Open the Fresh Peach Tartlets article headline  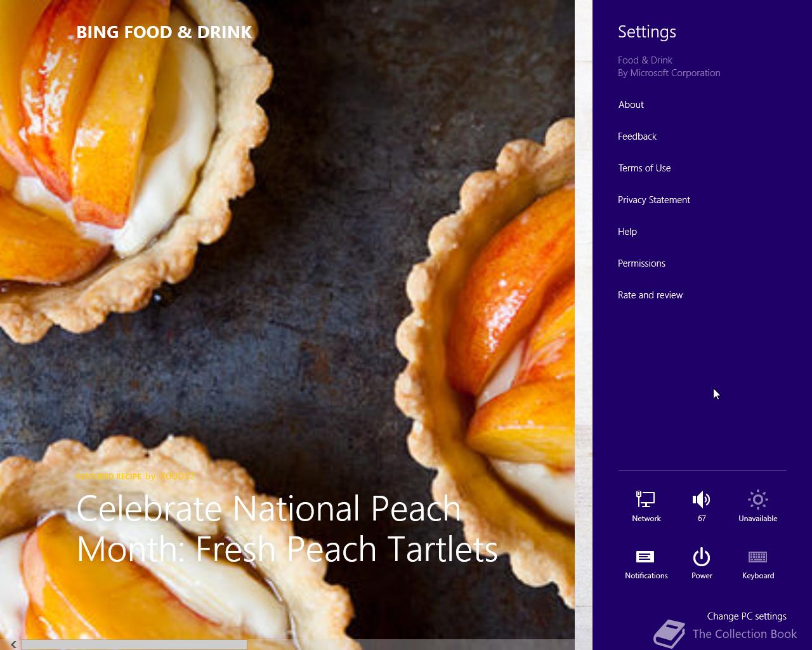tap(287, 529)
